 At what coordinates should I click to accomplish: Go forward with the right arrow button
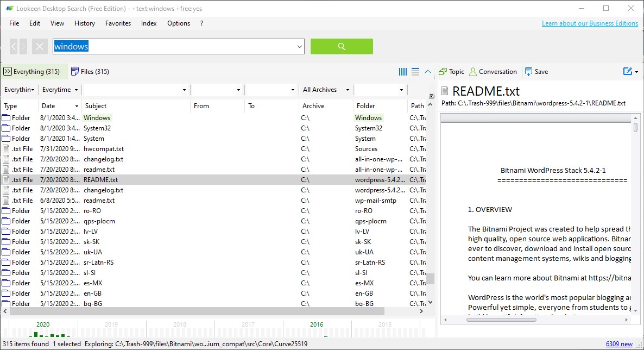[23, 47]
